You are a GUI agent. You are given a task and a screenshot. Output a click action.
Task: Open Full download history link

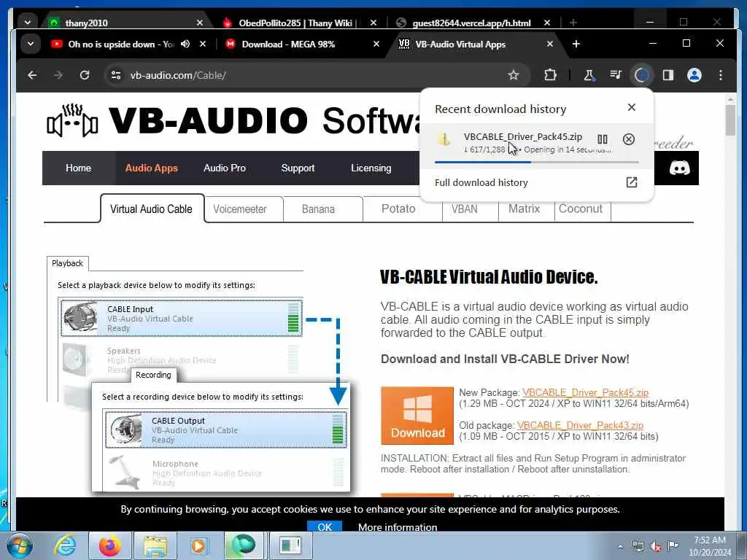coord(481,182)
